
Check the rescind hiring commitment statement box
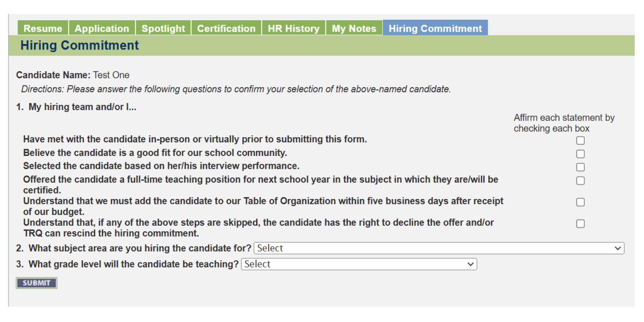[x=580, y=224]
